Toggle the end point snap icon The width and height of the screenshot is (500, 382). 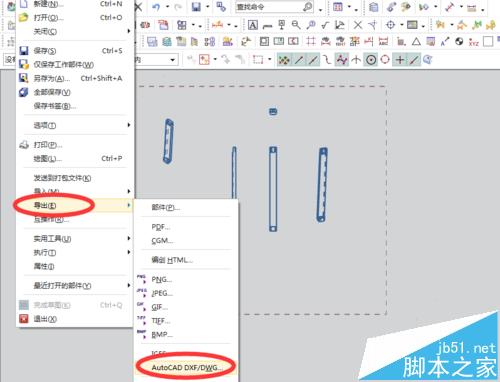coord(299,60)
